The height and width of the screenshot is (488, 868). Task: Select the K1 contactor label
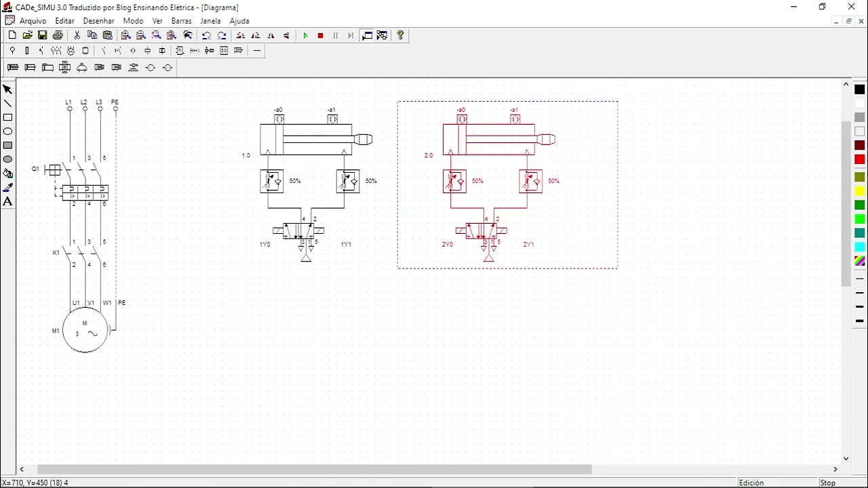tap(56, 253)
